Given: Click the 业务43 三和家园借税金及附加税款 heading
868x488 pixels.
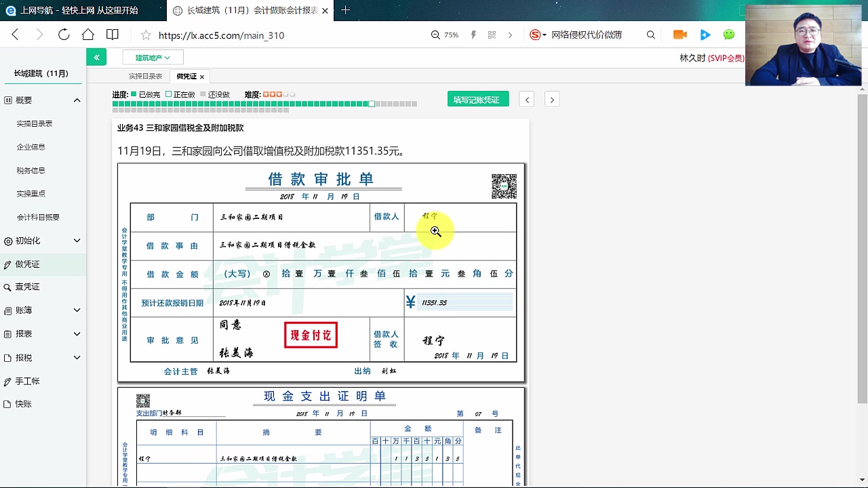Looking at the screenshot, I should (180, 127).
